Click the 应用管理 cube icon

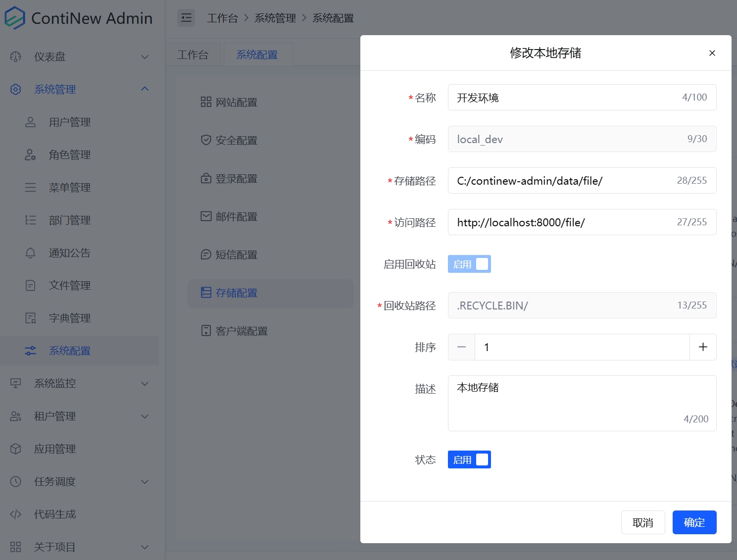(x=16, y=449)
